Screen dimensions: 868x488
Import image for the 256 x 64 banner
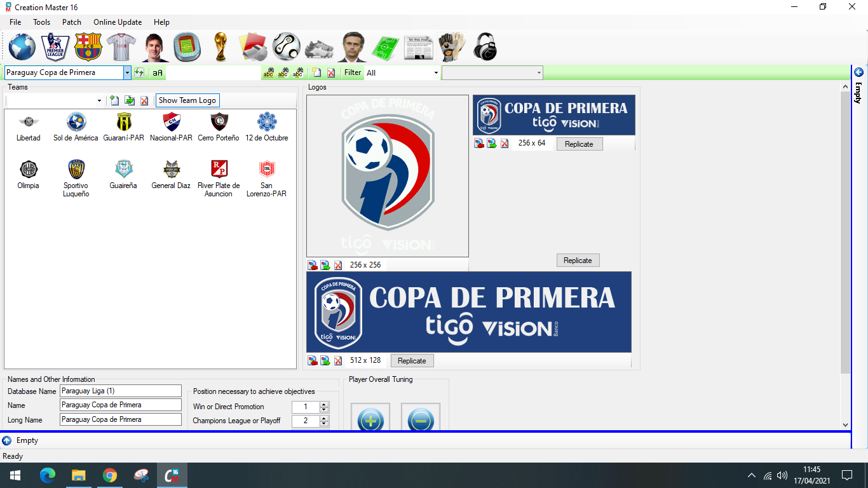click(478, 144)
